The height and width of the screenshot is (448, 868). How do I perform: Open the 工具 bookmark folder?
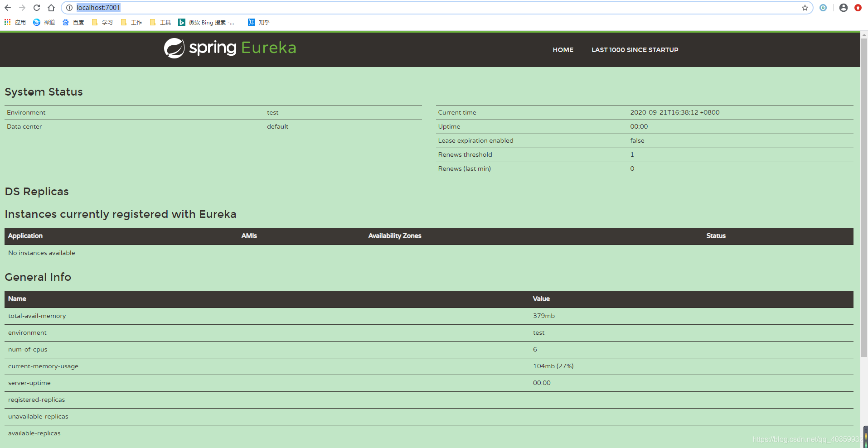pos(160,22)
